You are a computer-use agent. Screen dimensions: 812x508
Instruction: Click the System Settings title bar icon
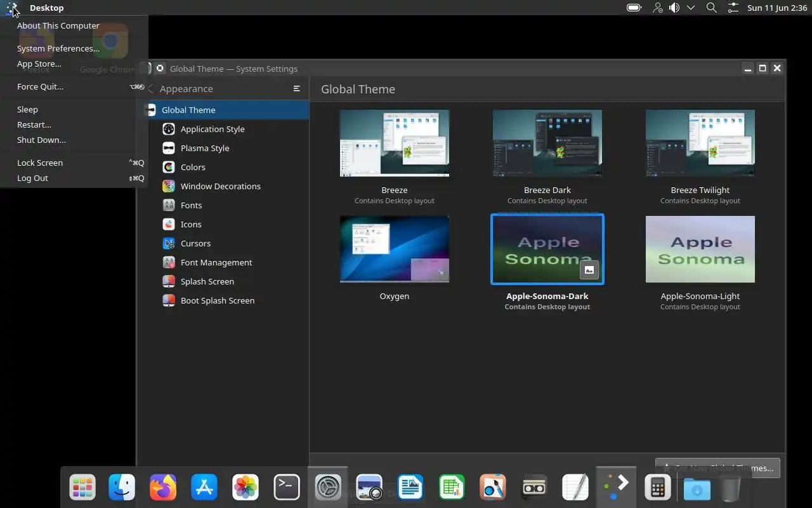(x=160, y=69)
